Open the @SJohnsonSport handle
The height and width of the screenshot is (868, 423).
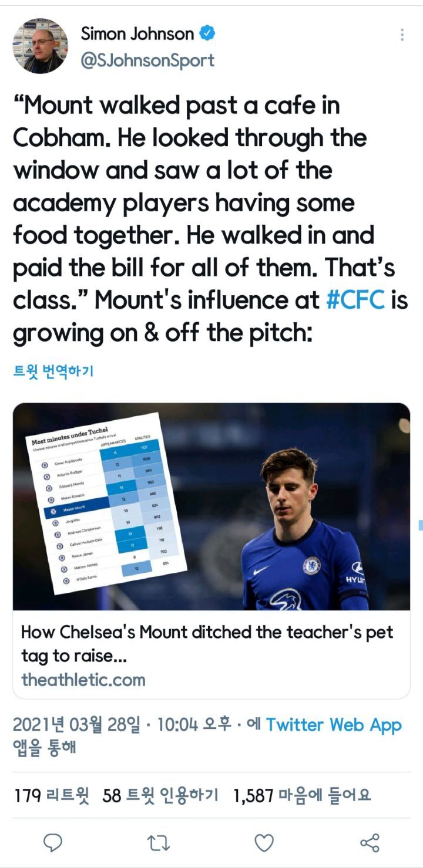pos(147,60)
